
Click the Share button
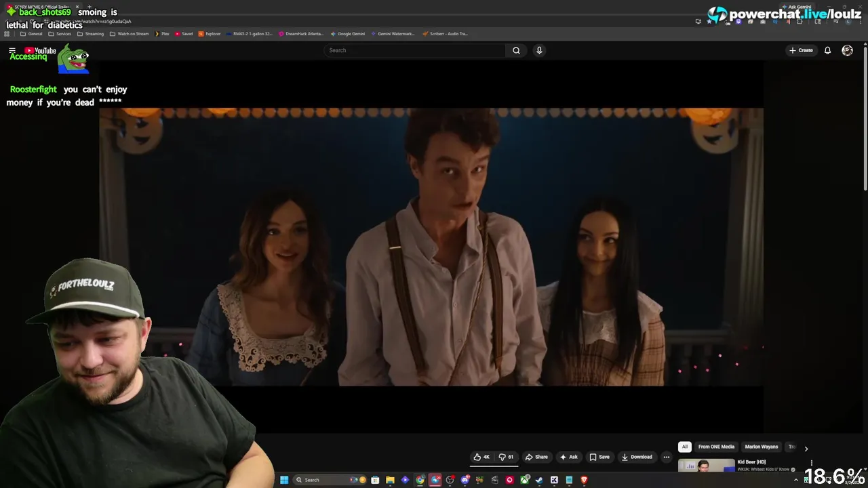tap(536, 457)
